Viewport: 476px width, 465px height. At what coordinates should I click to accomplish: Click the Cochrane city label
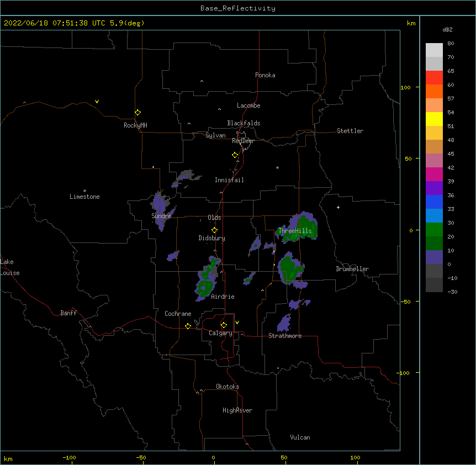(x=178, y=314)
